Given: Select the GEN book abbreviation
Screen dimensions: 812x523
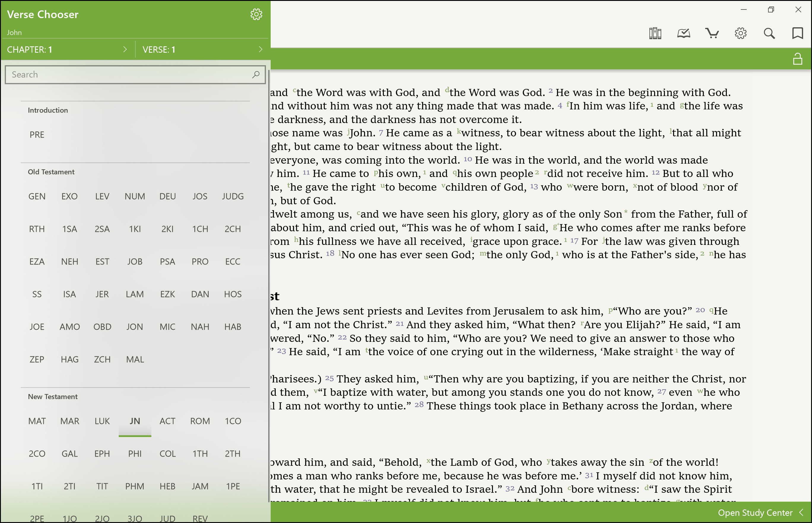Looking at the screenshot, I should (37, 196).
